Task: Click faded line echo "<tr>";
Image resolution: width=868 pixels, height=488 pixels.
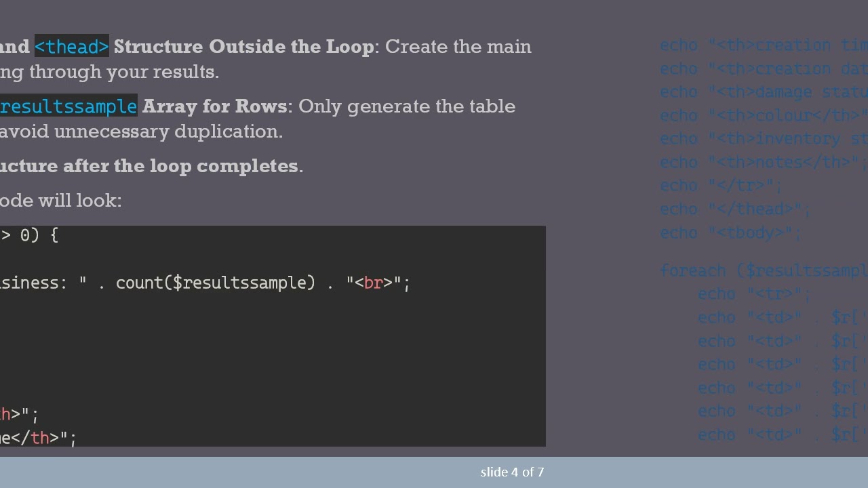Action: 755,294
